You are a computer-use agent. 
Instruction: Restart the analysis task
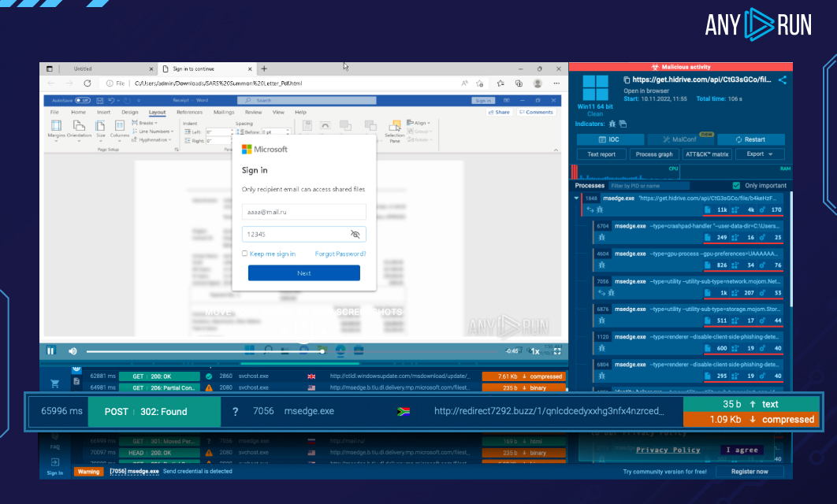coord(750,139)
